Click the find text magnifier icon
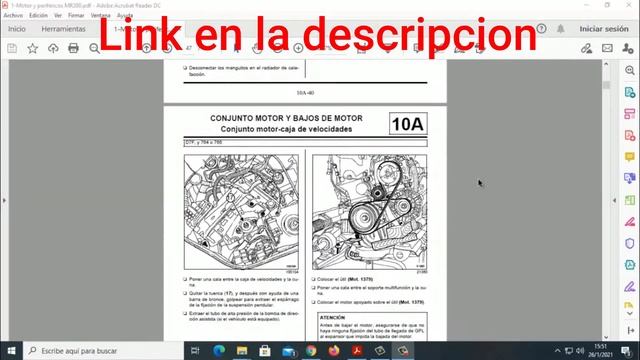This screenshot has width=640, height=360. click(94, 49)
